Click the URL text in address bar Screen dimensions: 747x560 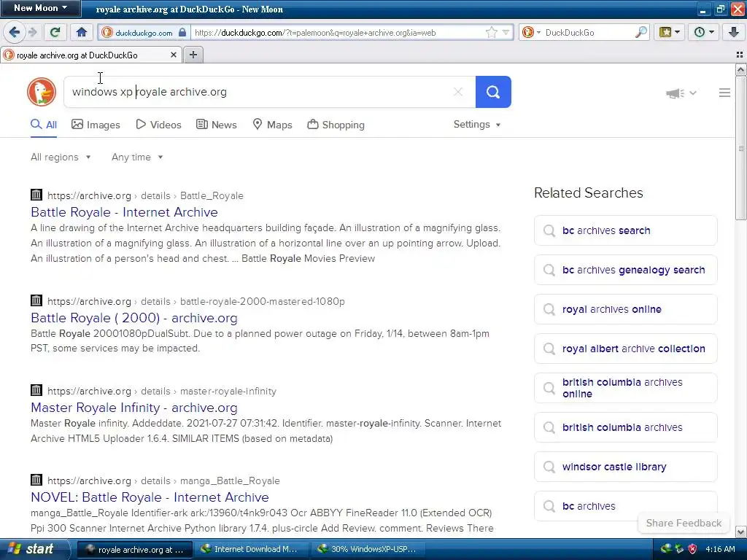(315, 33)
